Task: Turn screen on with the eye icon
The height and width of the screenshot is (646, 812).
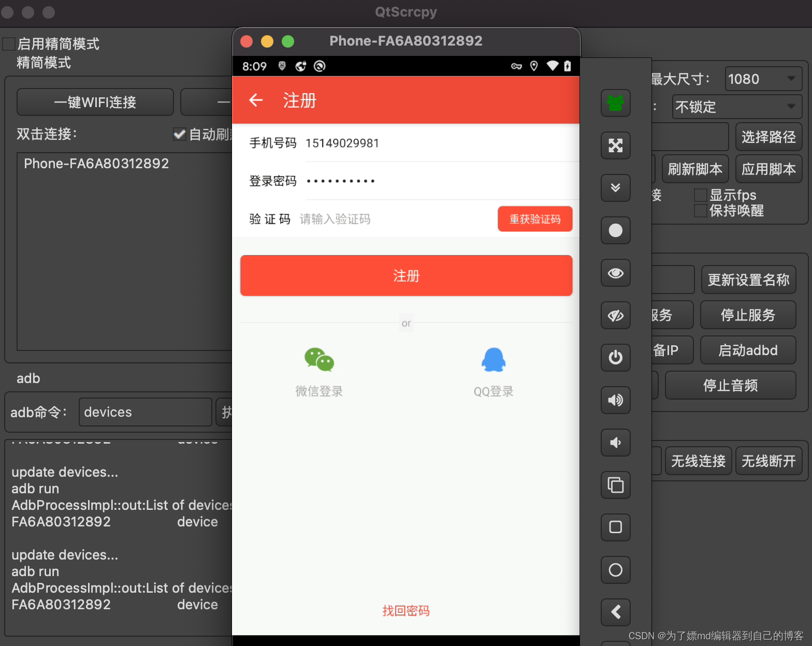Action: [615, 273]
